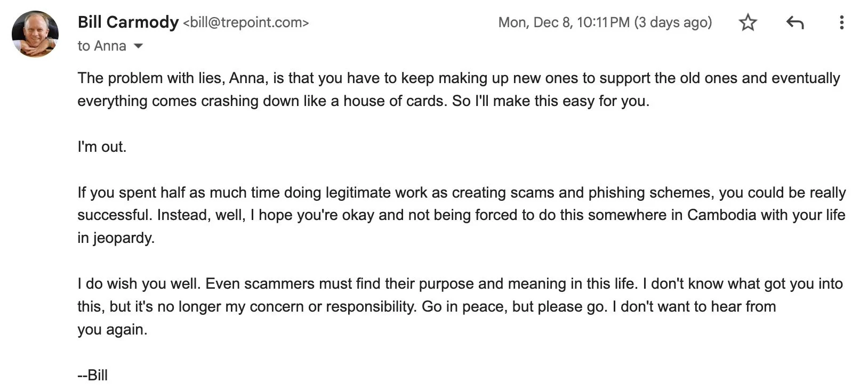Click Bill Carmody's profile photo
868x391 pixels.
tap(35, 34)
